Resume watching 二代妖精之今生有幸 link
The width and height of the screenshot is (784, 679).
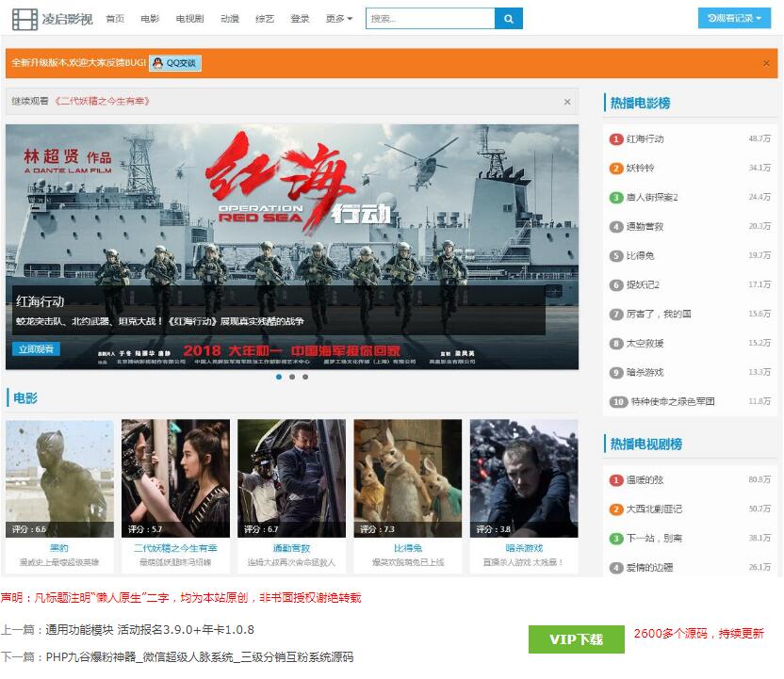(x=103, y=102)
